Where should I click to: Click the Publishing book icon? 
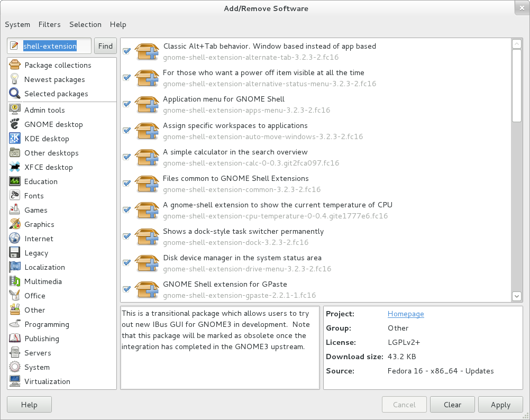(x=14, y=338)
